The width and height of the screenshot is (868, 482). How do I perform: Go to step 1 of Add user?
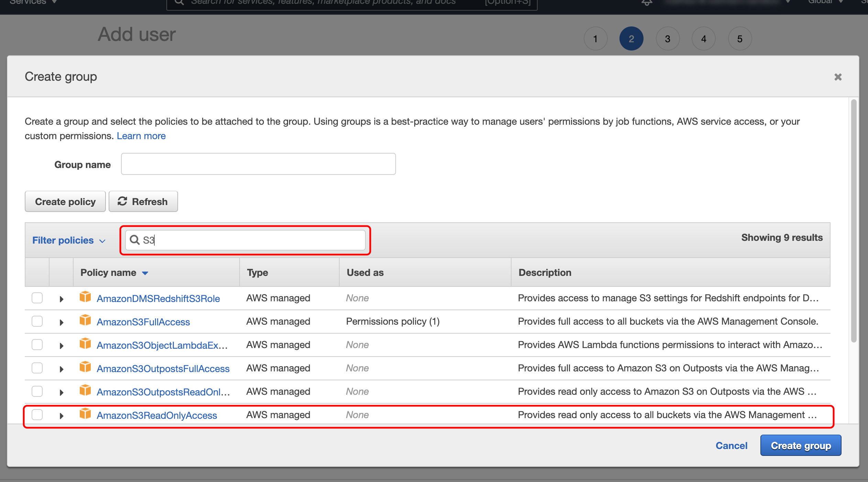(595, 38)
